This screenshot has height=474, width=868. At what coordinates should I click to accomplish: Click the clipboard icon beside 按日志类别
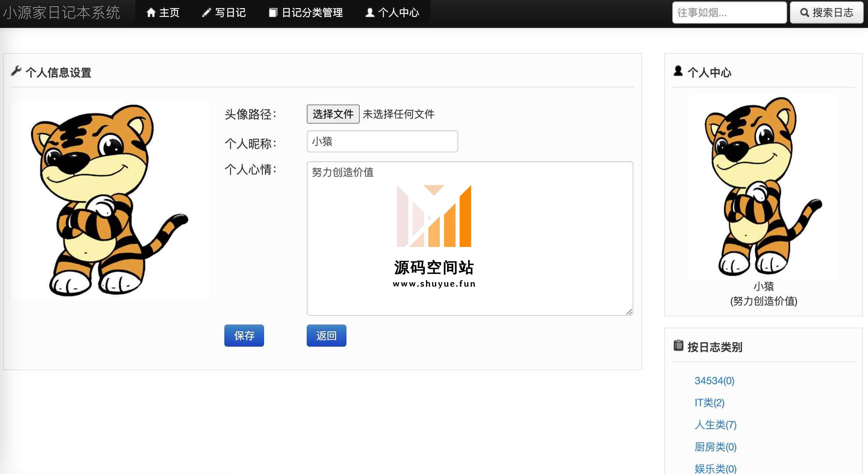point(678,345)
